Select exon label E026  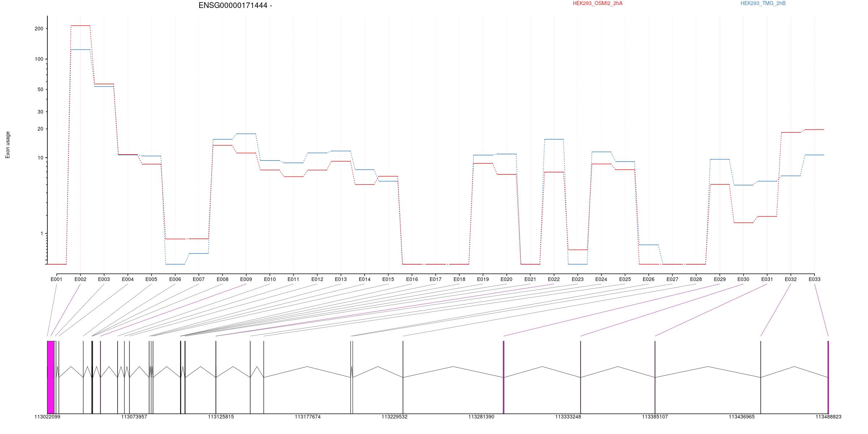coord(648,279)
